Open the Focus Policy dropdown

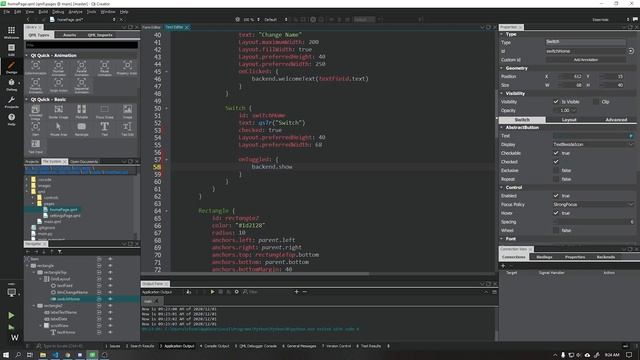click(593, 204)
